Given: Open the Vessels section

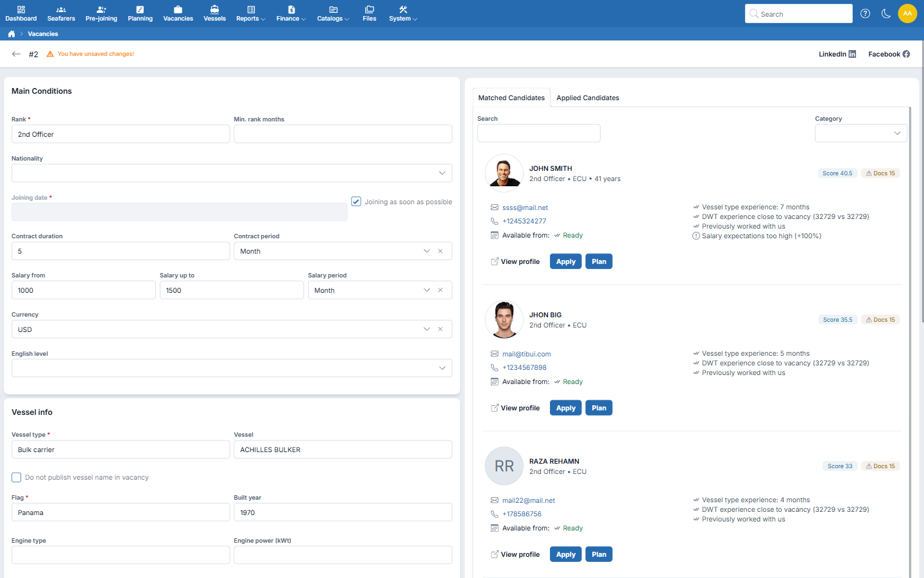Looking at the screenshot, I should 214,13.
